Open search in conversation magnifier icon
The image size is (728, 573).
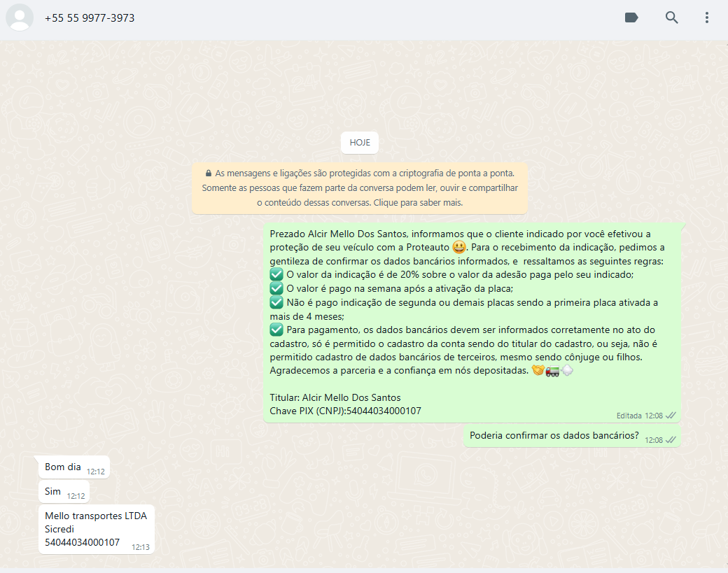tap(671, 17)
